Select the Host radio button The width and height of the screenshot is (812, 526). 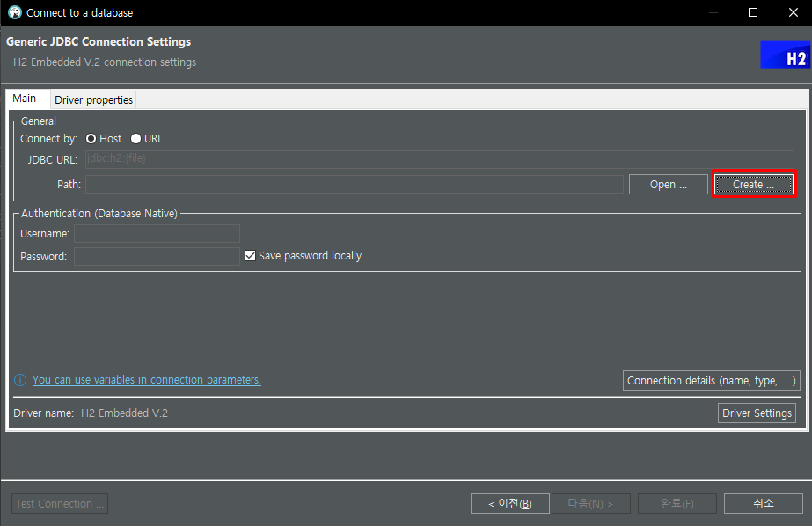coord(91,139)
